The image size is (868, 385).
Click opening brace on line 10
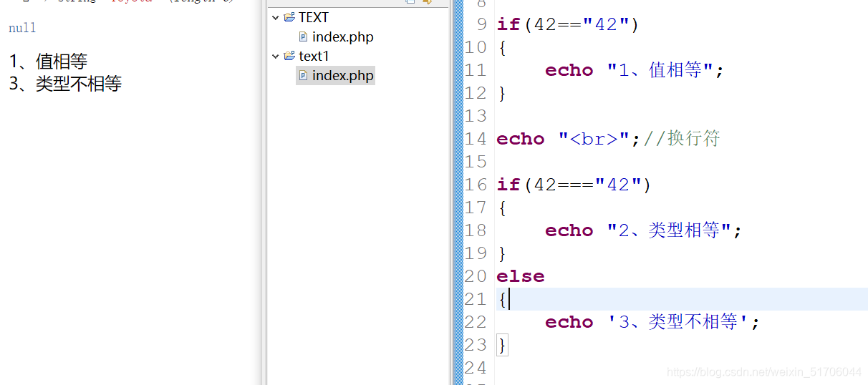click(502, 48)
